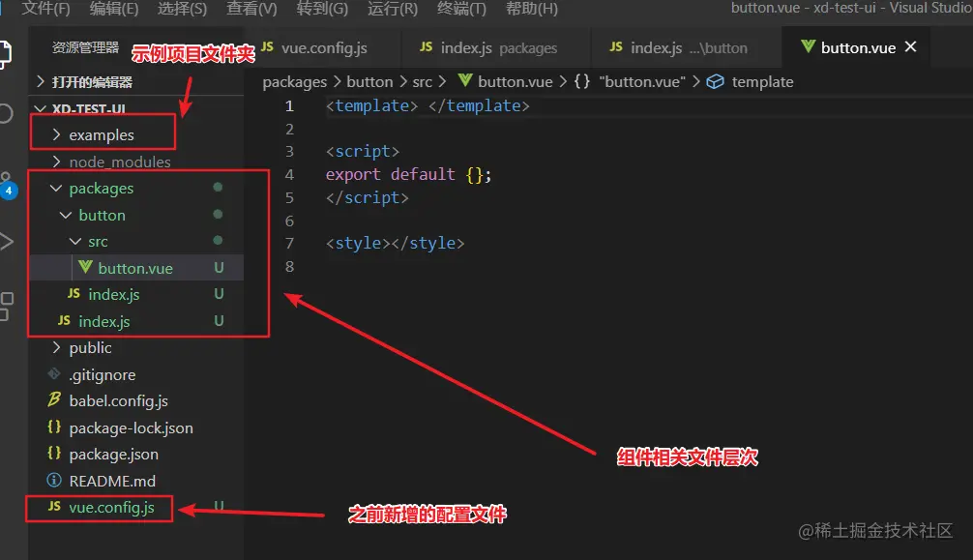Open the 终端(T) menu
This screenshot has width=973, height=560.
tap(461, 9)
